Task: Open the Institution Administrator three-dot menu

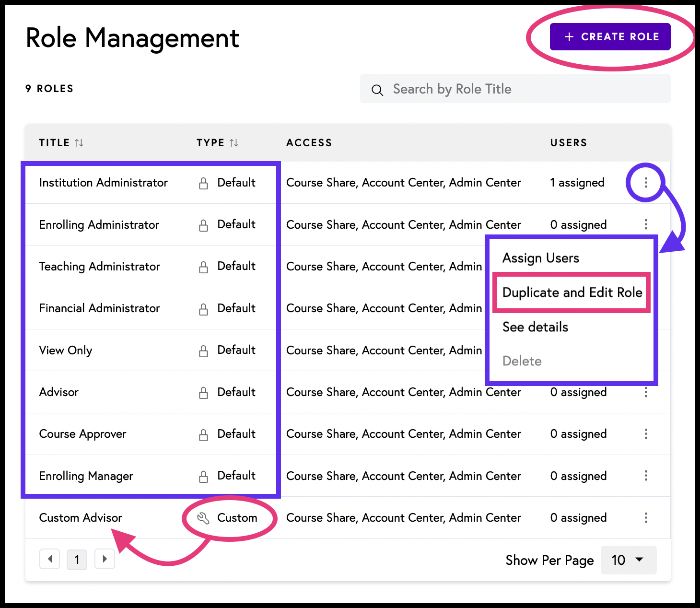Action: tap(646, 182)
